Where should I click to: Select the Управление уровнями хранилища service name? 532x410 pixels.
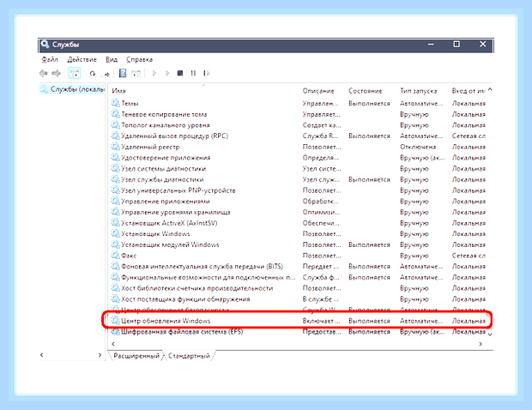176,212
